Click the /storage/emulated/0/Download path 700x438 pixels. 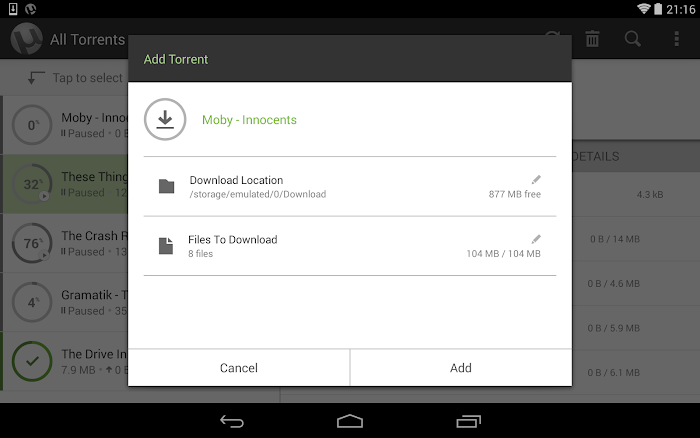[258, 194]
